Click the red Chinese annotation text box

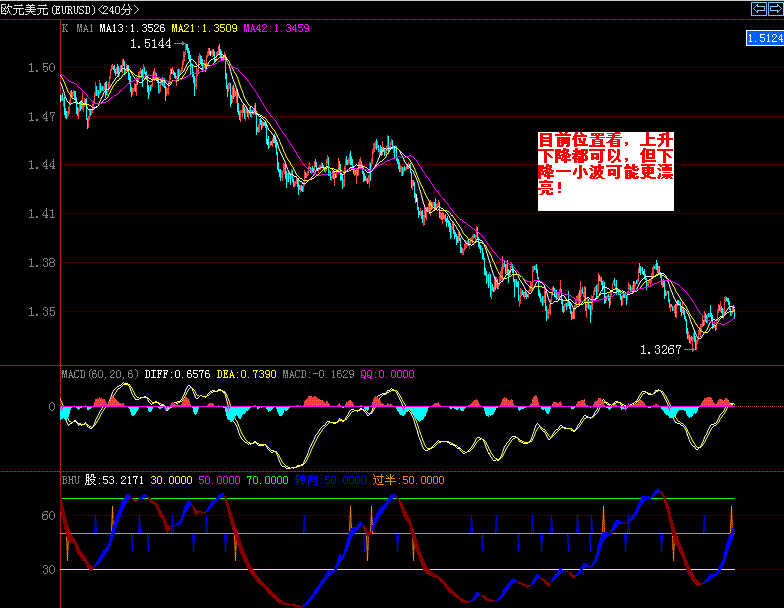coord(605,170)
